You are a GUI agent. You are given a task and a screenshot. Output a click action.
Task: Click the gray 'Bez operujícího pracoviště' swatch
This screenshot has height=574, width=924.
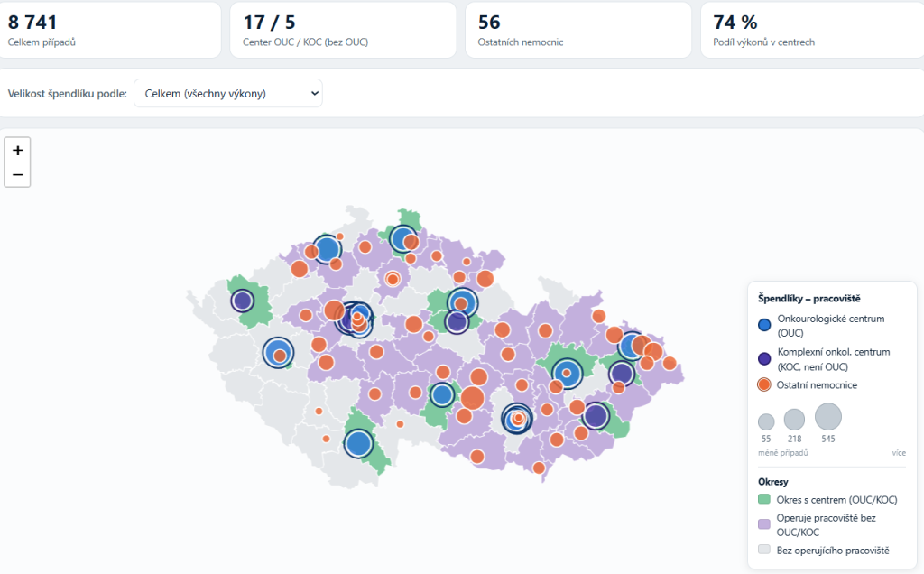coord(764,550)
